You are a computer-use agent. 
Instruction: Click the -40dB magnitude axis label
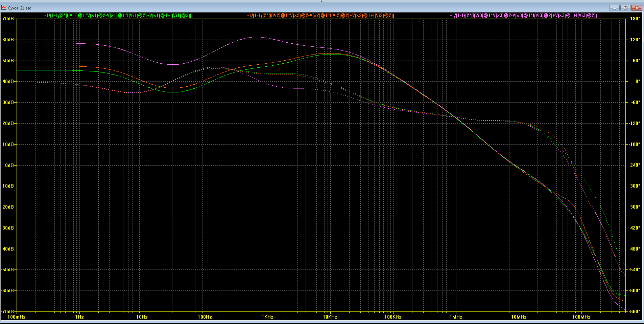click(x=7, y=249)
